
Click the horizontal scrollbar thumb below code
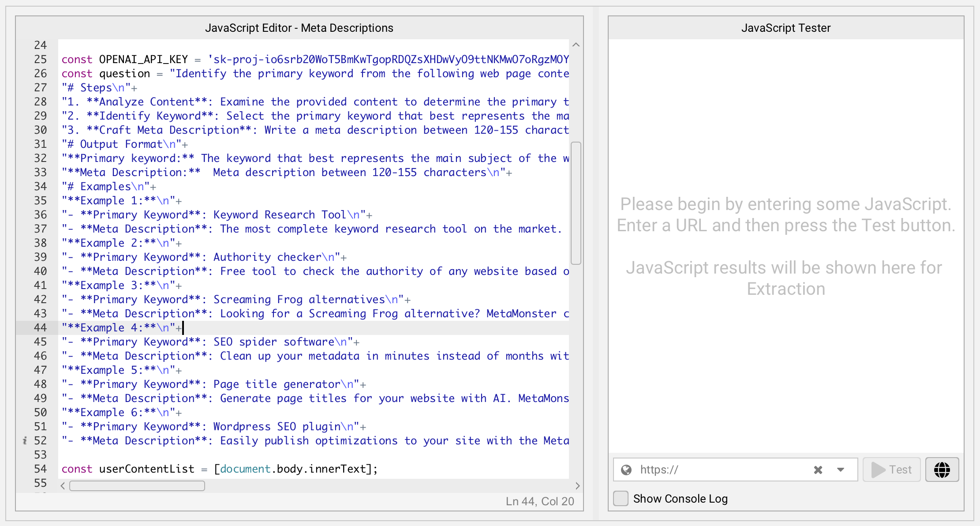point(137,486)
